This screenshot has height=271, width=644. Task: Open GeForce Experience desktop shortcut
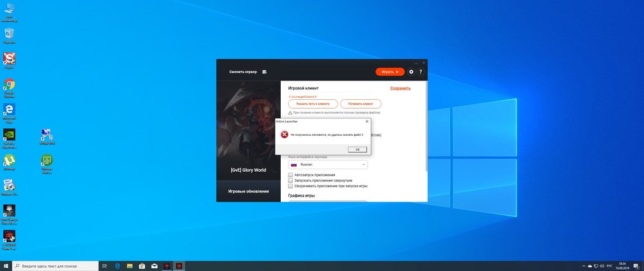tap(10, 135)
